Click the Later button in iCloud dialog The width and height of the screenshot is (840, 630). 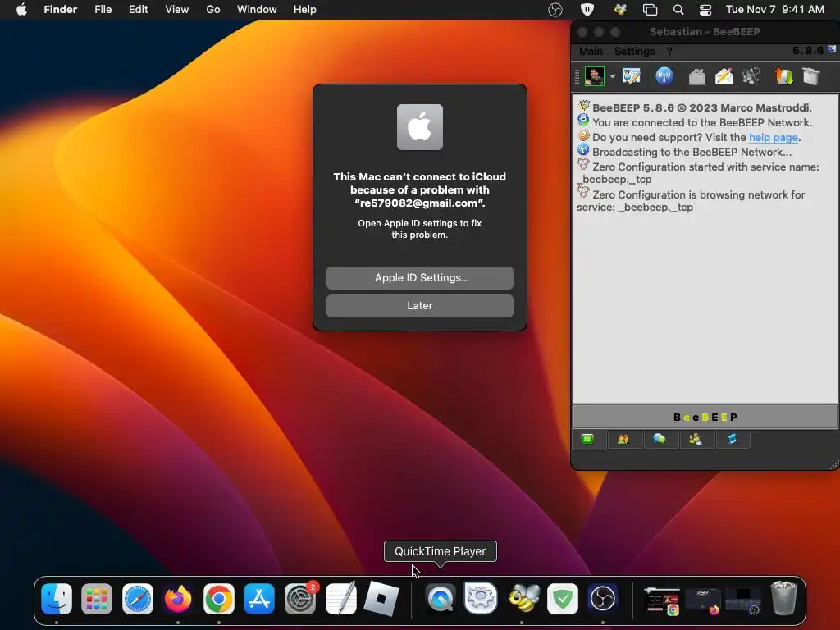pos(420,305)
